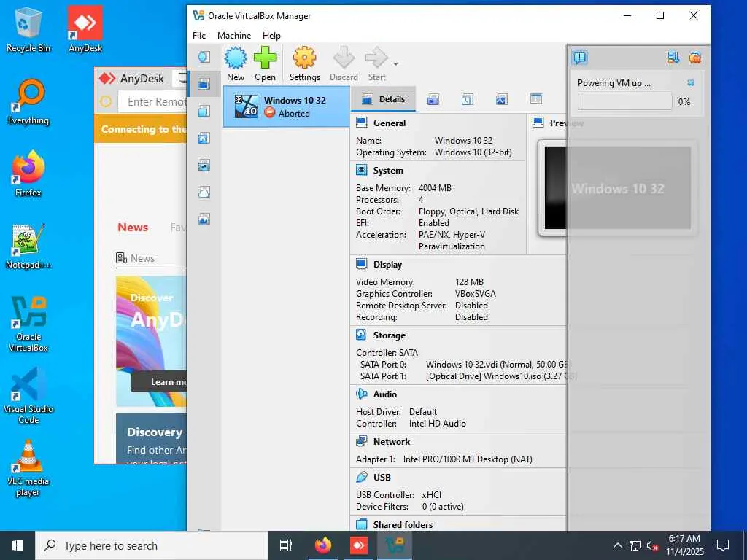747x560 pixels.
Task: Click the keep-finished-progresses arrow icon in notifications
Action: [673, 58]
